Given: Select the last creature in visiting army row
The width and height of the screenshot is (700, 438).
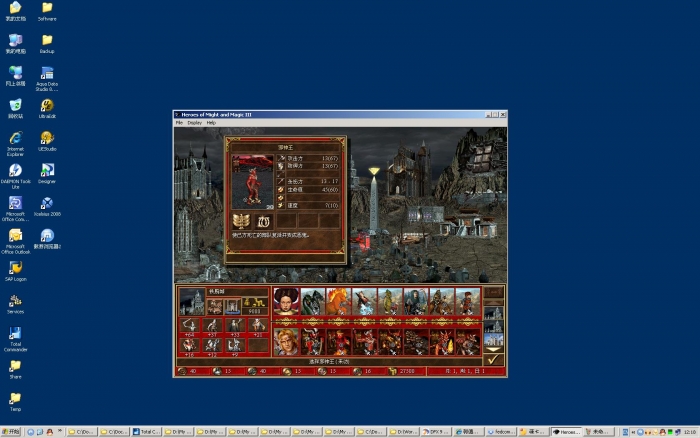Looking at the screenshot, I should tap(468, 342).
